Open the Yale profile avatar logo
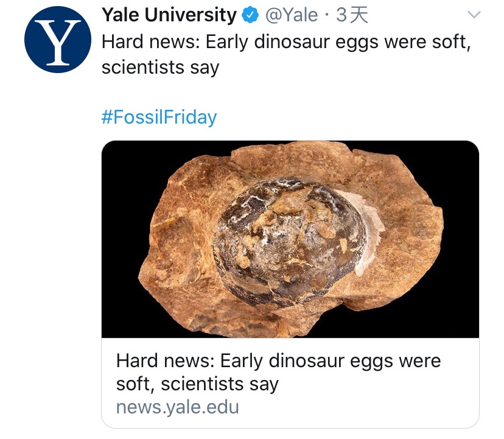 [x=53, y=40]
